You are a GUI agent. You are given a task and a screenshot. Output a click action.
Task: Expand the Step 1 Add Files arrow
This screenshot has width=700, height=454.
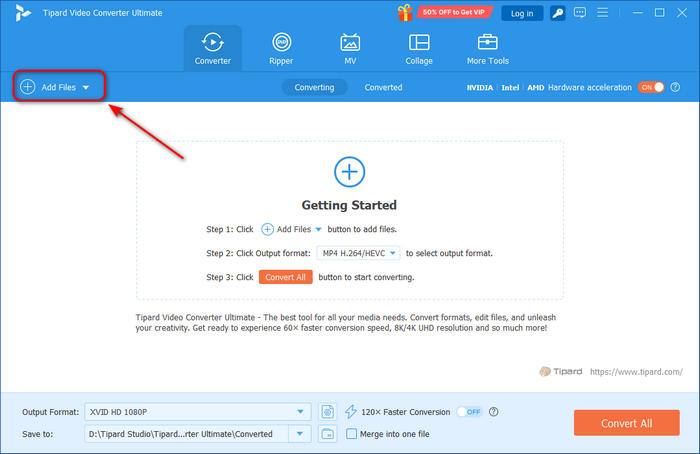point(318,229)
